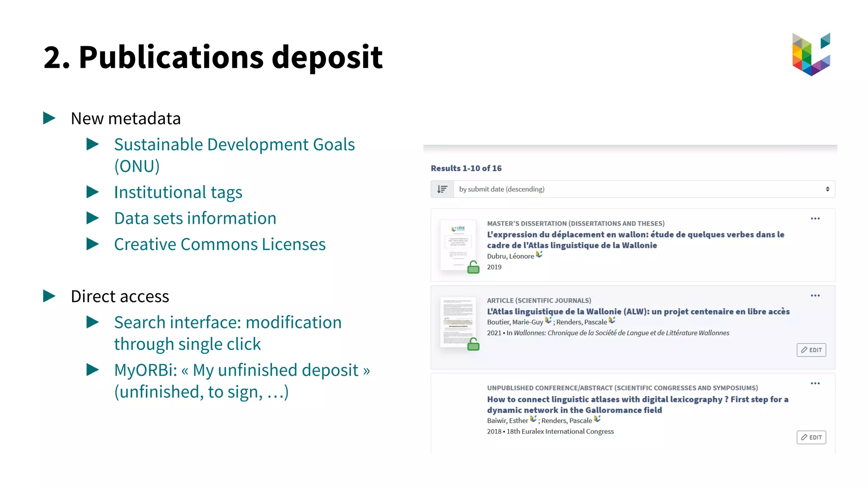Viewport: 868px width, 488px height.
Task: Click the 'ARTICLE (SCIENTIFIC JOURNALS)' label
Action: 539,300
